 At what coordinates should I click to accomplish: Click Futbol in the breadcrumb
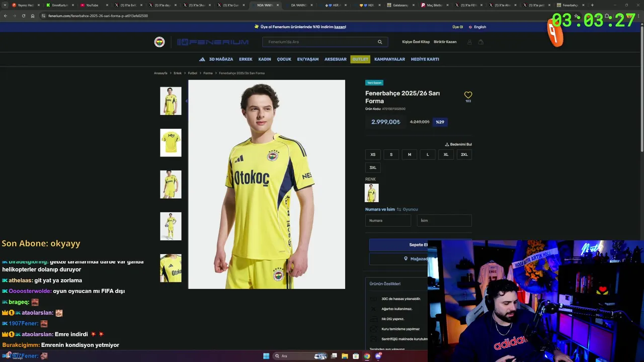(x=192, y=73)
